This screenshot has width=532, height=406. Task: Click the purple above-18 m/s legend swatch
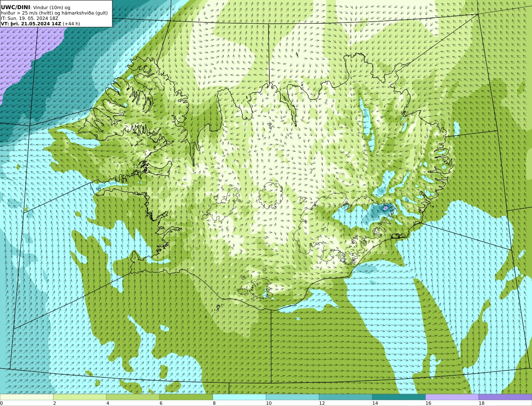pyautogui.click(x=505, y=397)
